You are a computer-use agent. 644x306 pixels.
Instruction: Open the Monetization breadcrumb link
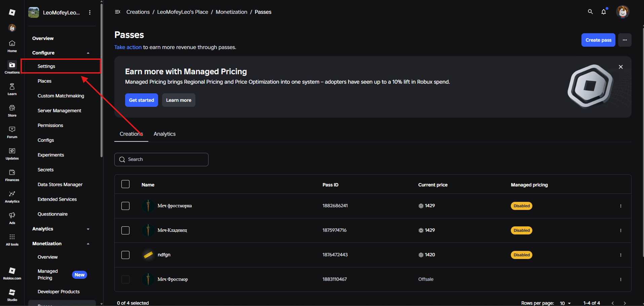point(231,12)
